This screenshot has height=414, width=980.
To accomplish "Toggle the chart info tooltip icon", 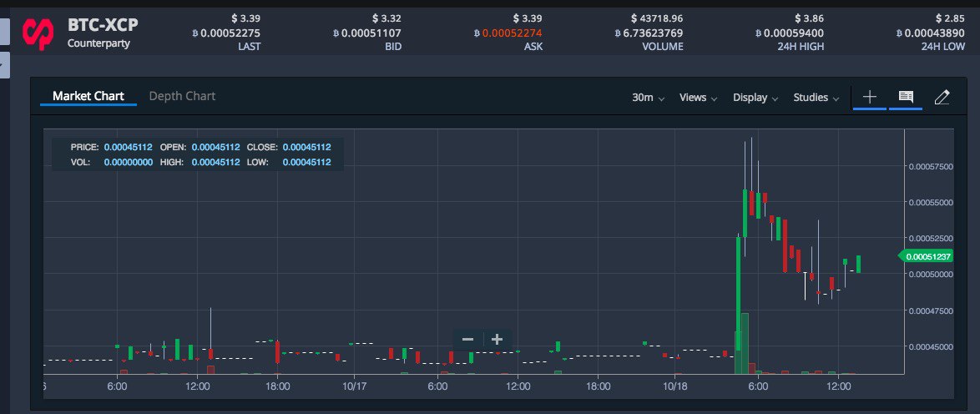I will coord(906,97).
